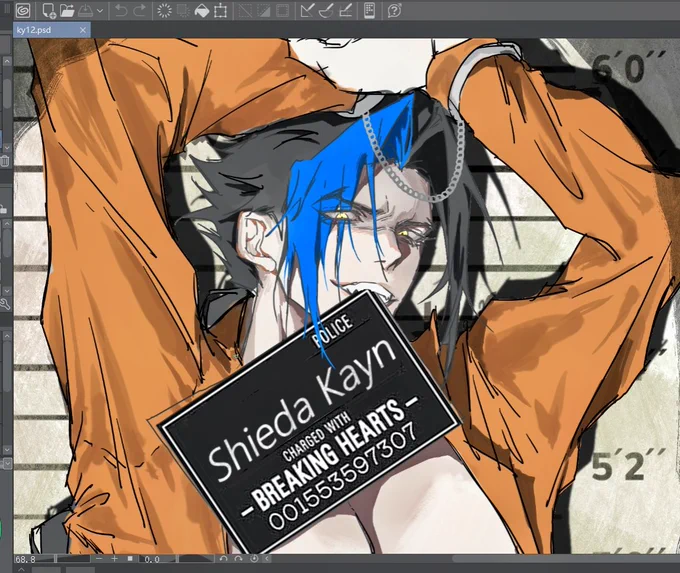Click the toolbar drag handle grip
The width and height of the screenshot is (680, 573).
pos(7,10)
